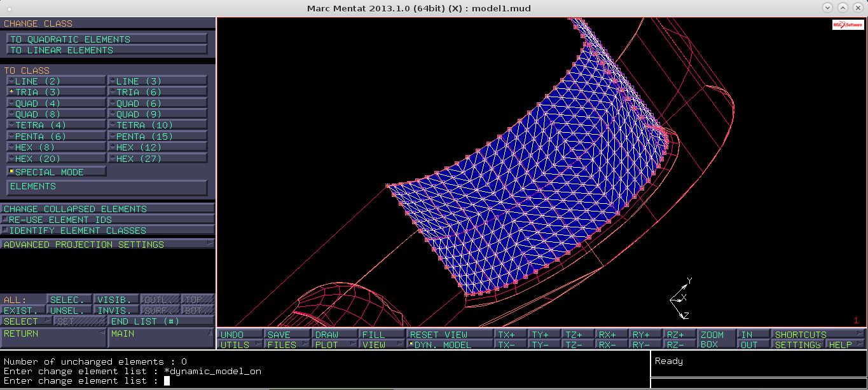Image resolution: width=868 pixels, height=390 pixels.
Task: Click END LIST (#) button
Action: click(x=162, y=321)
